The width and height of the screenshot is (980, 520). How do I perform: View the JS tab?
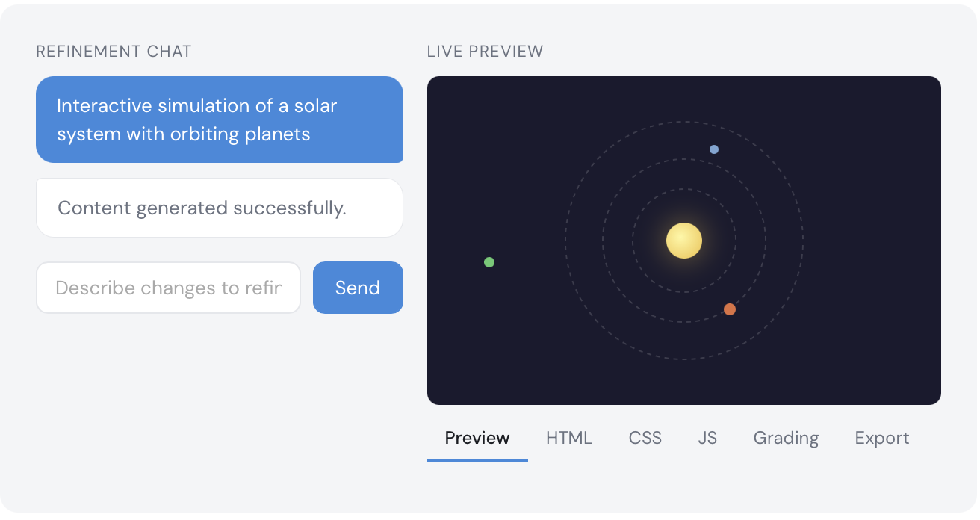click(x=707, y=438)
